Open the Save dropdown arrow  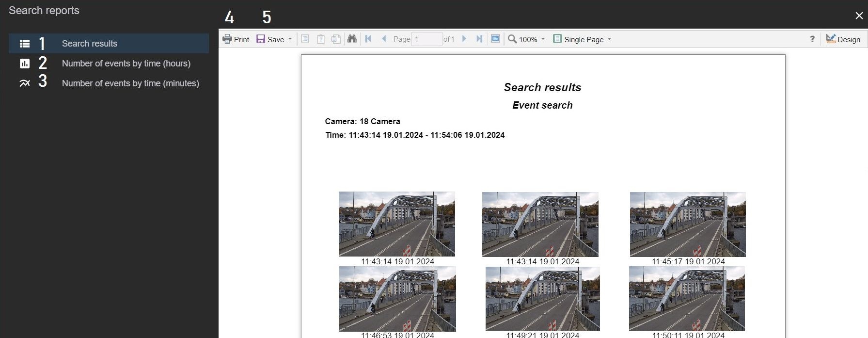[290, 39]
